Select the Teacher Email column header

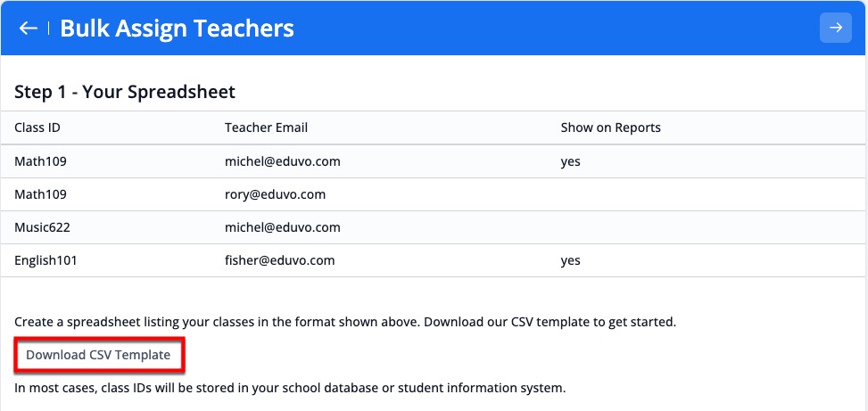[266, 127]
